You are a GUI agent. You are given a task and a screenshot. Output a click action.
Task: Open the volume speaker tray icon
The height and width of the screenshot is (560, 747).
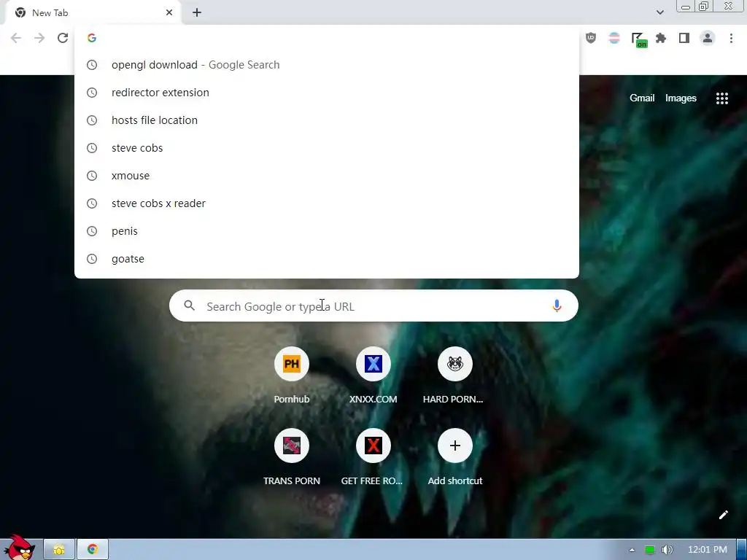click(x=667, y=550)
